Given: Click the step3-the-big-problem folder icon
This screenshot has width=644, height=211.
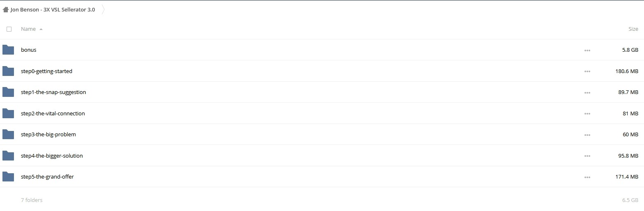Looking at the screenshot, I should point(8,134).
